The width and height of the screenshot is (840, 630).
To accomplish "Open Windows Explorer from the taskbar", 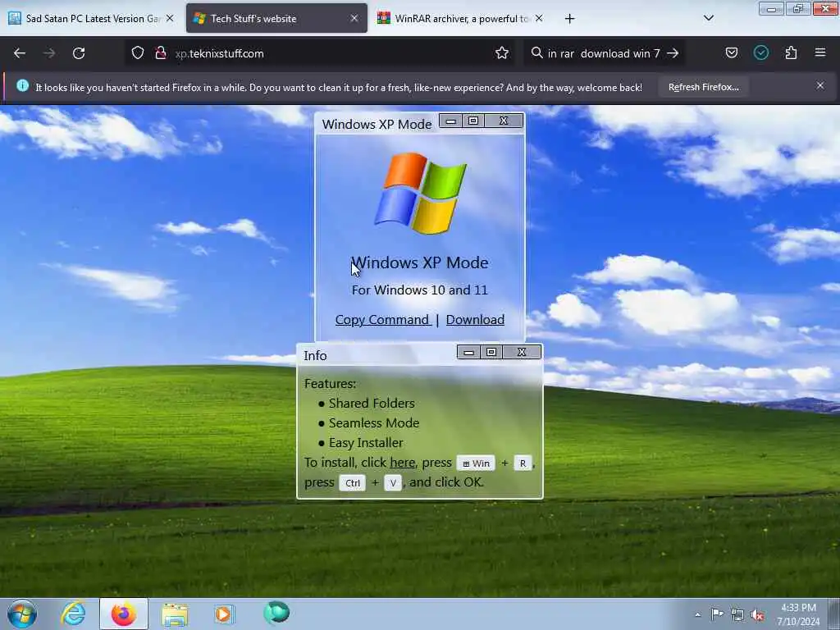I will pos(175,614).
